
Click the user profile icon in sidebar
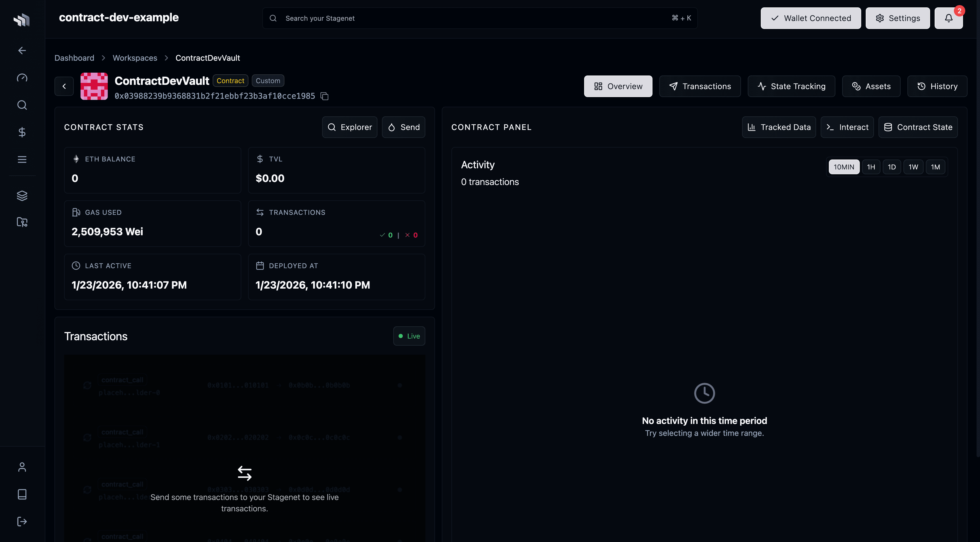pos(22,467)
